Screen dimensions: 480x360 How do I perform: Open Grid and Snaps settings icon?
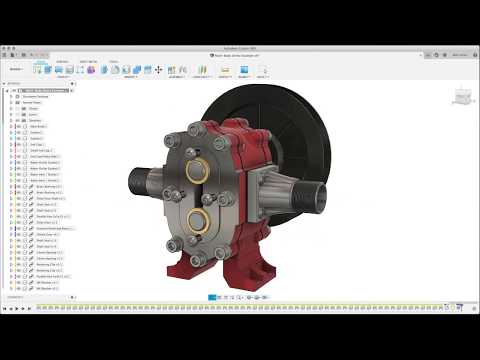click(x=257, y=297)
